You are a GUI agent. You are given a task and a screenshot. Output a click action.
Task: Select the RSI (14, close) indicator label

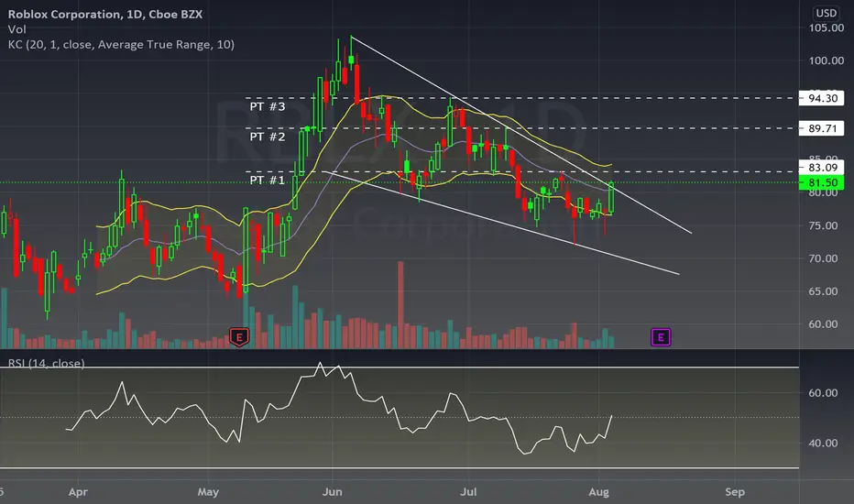(x=47, y=363)
